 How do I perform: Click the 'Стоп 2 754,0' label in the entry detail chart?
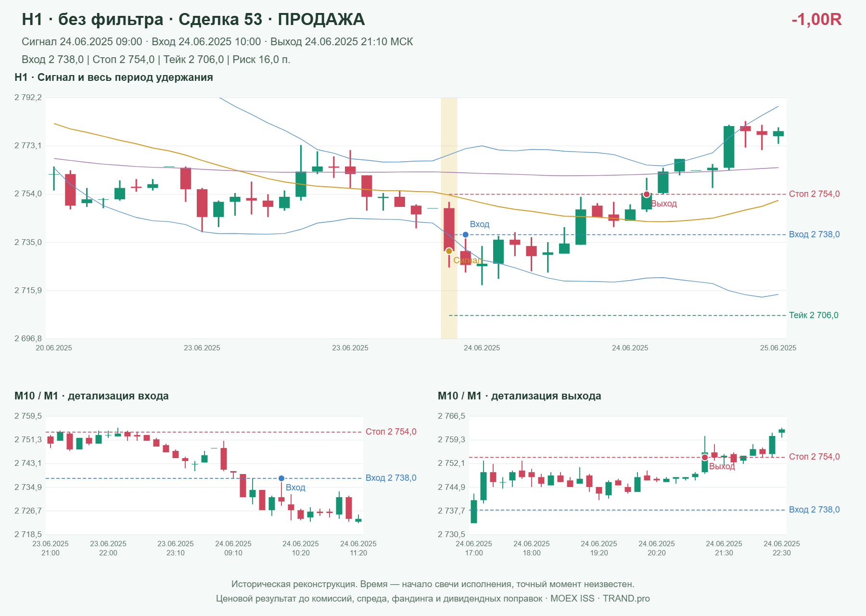391,432
